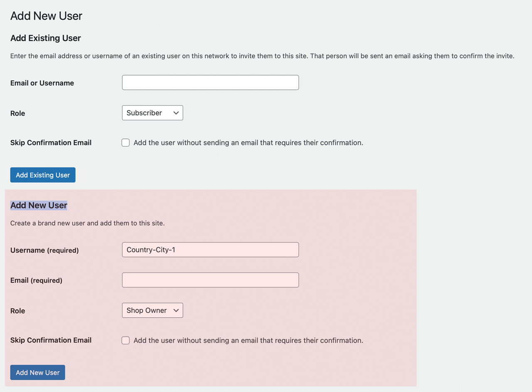Click the "Email (required)" label
Image resolution: width=532 pixels, height=392 pixels.
point(36,280)
